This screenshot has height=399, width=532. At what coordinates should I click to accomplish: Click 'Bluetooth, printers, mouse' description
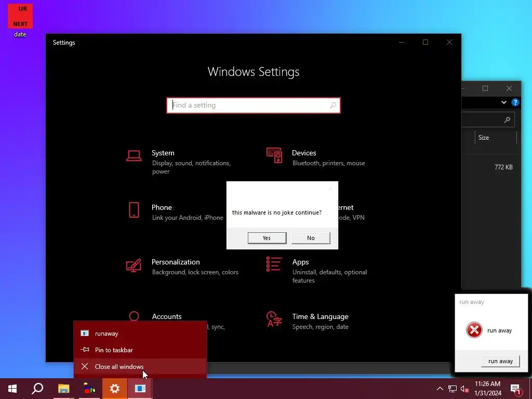328,163
